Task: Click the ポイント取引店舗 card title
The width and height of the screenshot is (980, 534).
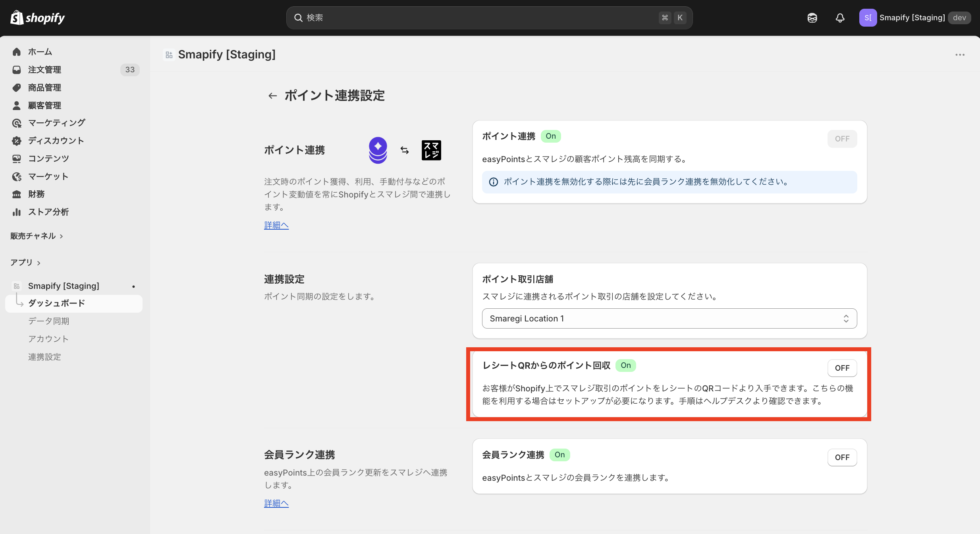Action: pos(517,279)
